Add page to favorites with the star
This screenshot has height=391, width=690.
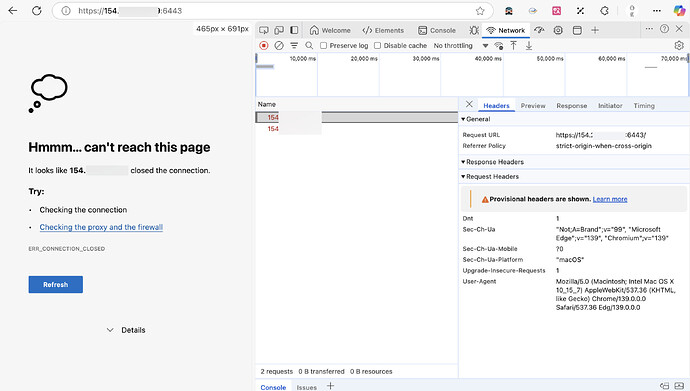pos(480,11)
